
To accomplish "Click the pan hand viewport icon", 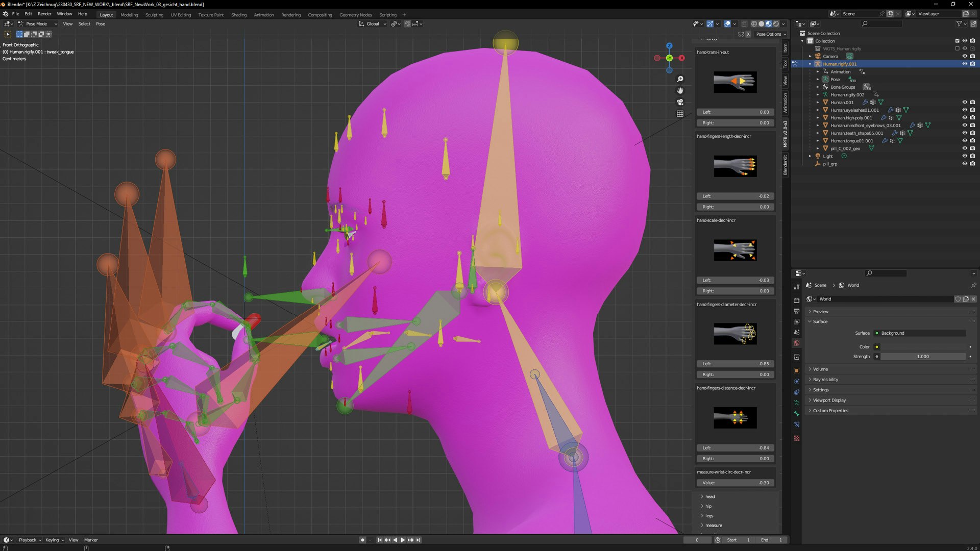I will tap(680, 91).
